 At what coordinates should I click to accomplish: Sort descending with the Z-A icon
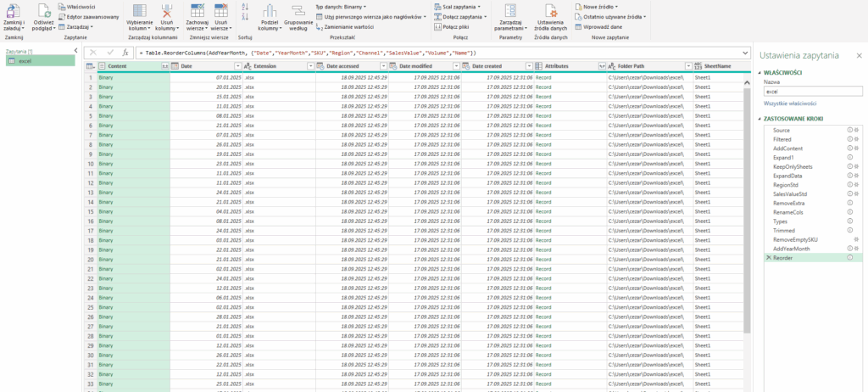pos(246,17)
